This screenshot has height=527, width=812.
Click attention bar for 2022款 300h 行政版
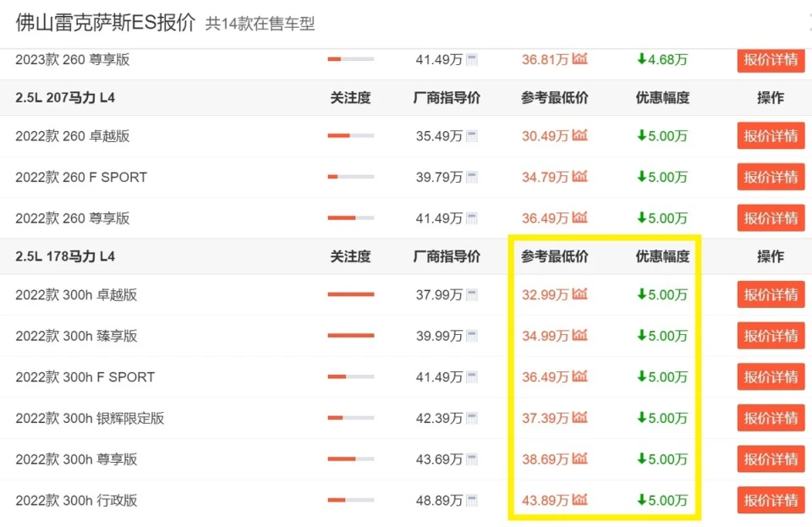coord(350,500)
